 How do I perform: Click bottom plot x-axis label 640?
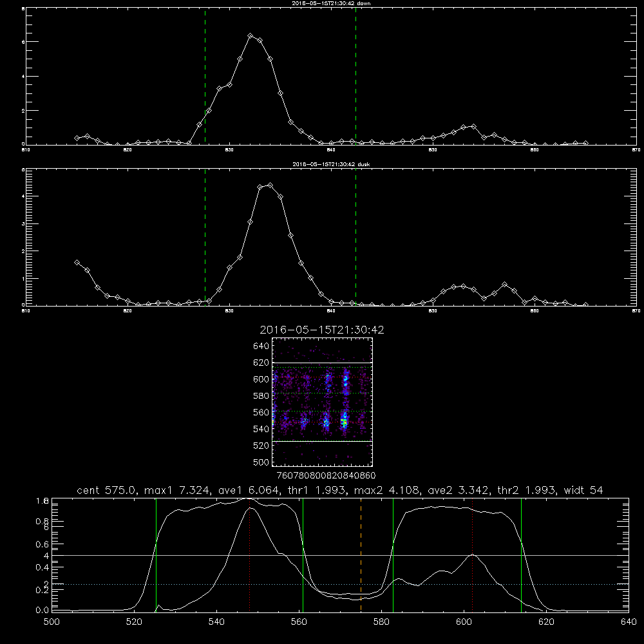point(629,622)
